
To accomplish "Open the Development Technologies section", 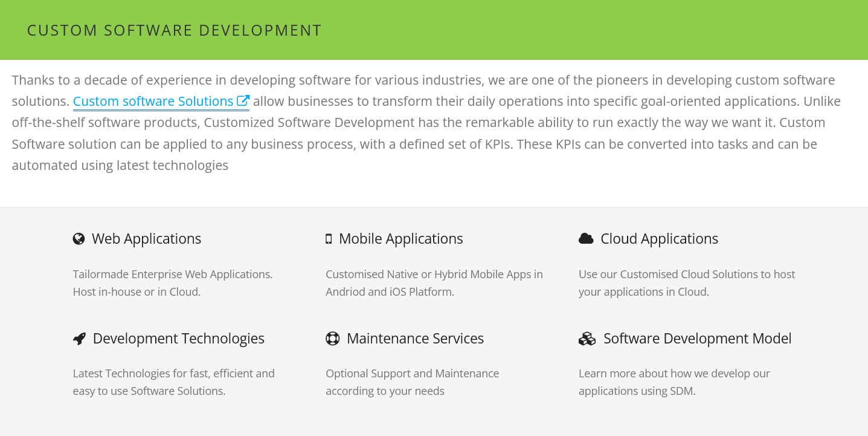I will pyautogui.click(x=178, y=338).
